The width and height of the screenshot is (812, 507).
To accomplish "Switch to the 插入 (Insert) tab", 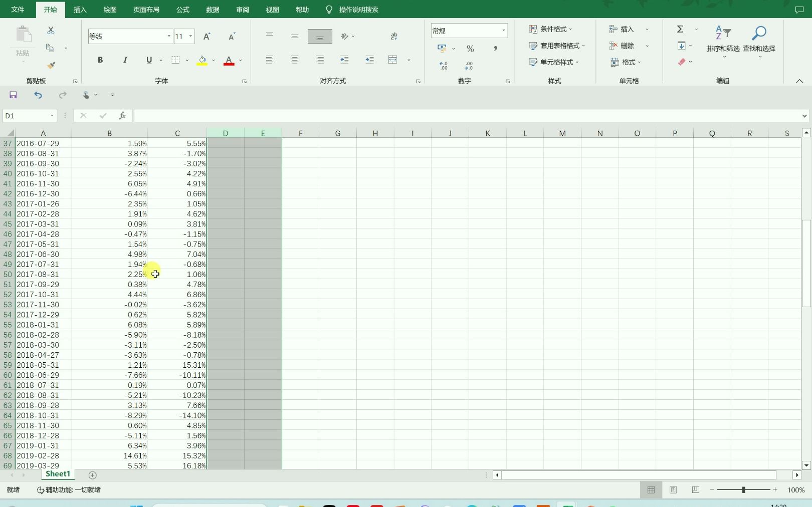I will pyautogui.click(x=80, y=10).
